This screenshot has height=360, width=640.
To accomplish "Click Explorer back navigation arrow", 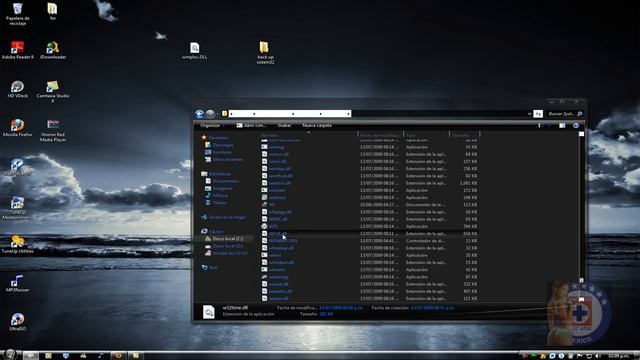I will [x=200, y=114].
